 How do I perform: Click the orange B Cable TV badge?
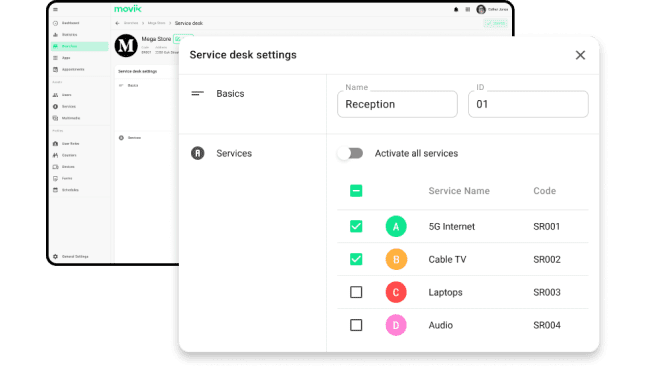click(x=396, y=259)
